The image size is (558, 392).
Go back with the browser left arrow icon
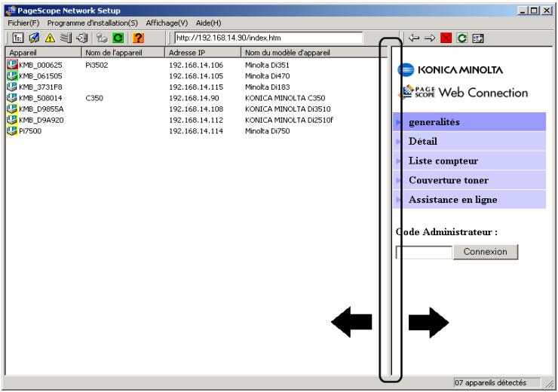tap(414, 38)
